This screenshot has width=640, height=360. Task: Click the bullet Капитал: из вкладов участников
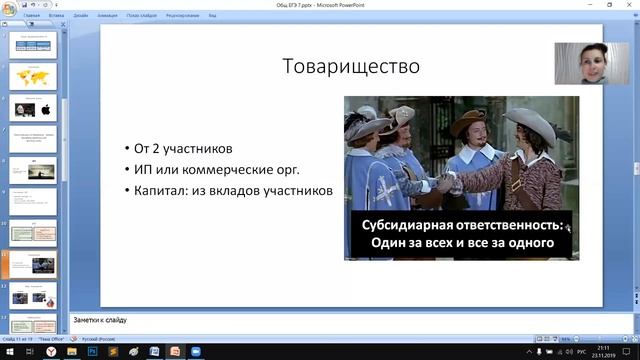click(233, 191)
